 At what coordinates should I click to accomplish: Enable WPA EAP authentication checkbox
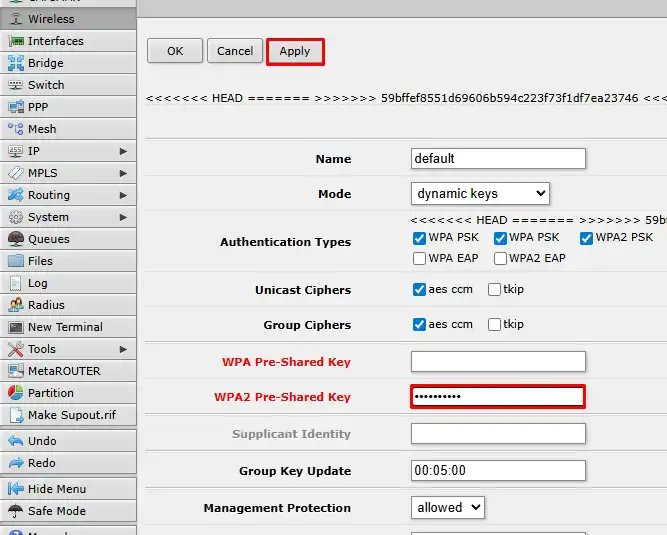click(420, 258)
